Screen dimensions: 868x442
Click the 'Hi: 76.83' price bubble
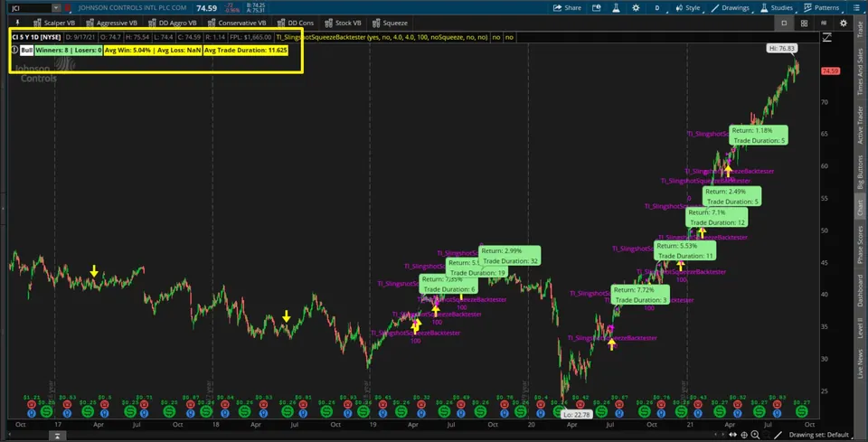[x=781, y=49]
